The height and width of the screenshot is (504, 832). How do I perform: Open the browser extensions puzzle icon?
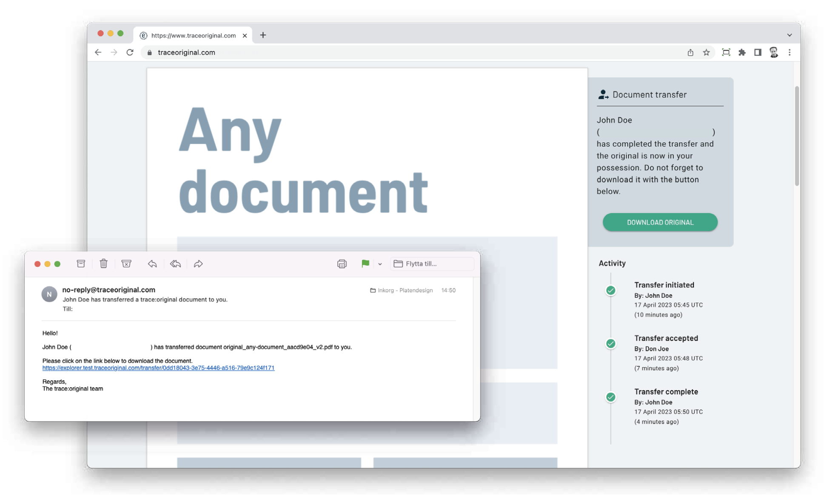pos(742,52)
